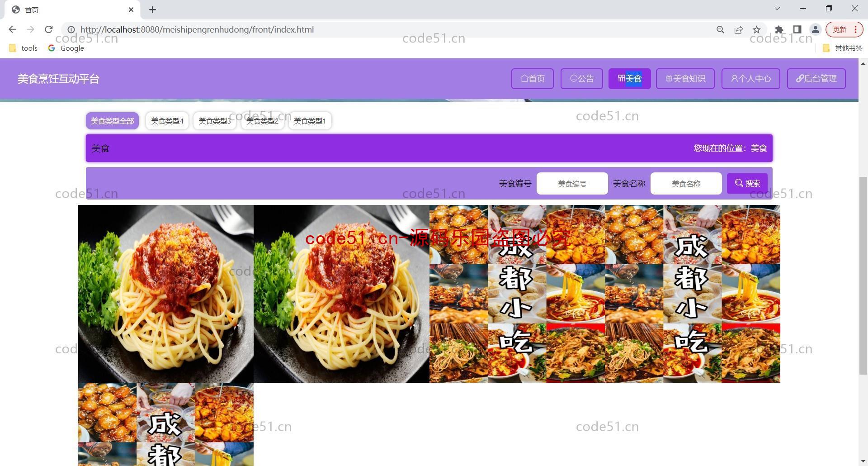Screen dimensions: 868x466
Task: Open the 公告 menu item
Action: pyautogui.click(x=582, y=79)
